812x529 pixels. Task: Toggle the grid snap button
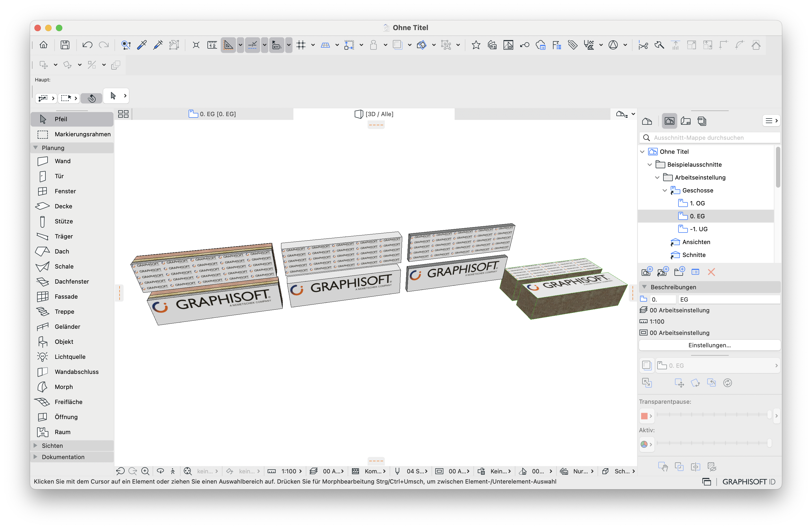click(x=301, y=45)
